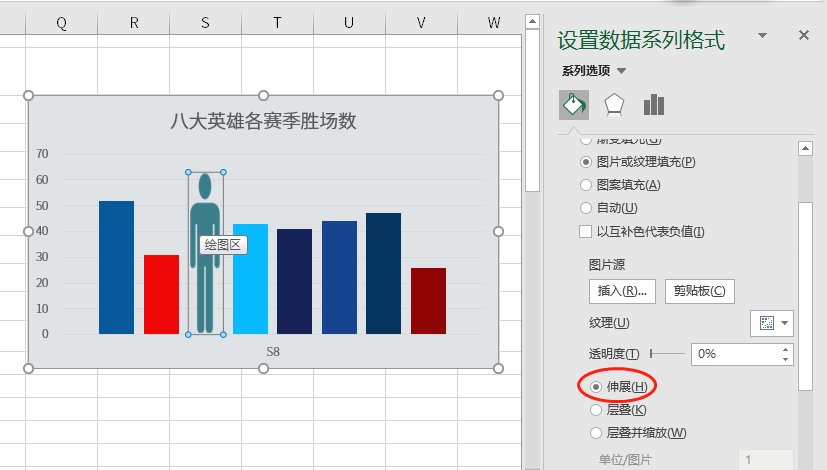Select 图片或纹理填充(P) radio button
The width and height of the screenshot is (827, 470).
point(585,162)
